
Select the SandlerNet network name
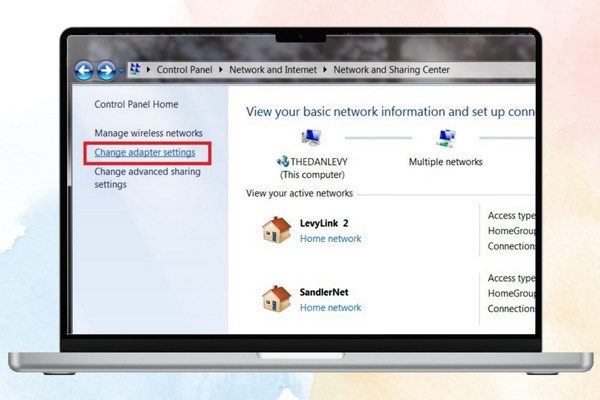click(324, 292)
